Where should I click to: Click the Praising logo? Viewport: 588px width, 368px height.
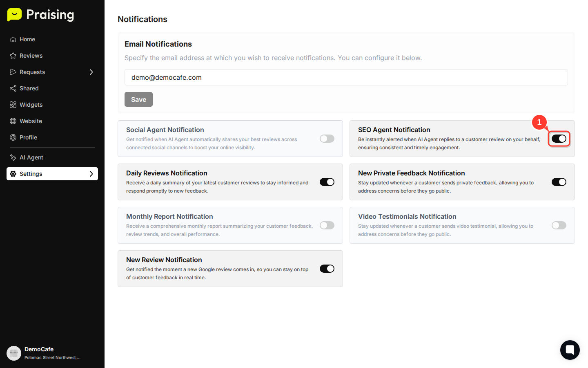[x=40, y=15]
